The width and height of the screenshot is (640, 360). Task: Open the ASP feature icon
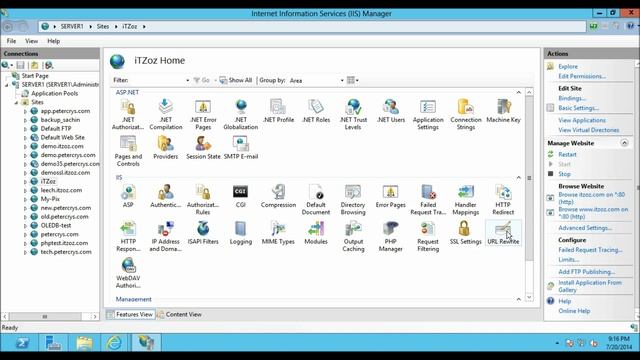click(128, 196)
